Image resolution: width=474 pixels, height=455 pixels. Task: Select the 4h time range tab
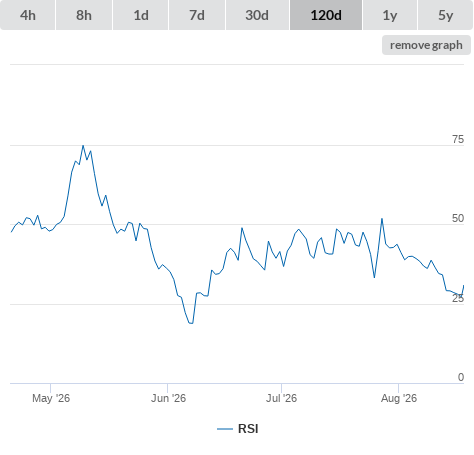(28, 15)
